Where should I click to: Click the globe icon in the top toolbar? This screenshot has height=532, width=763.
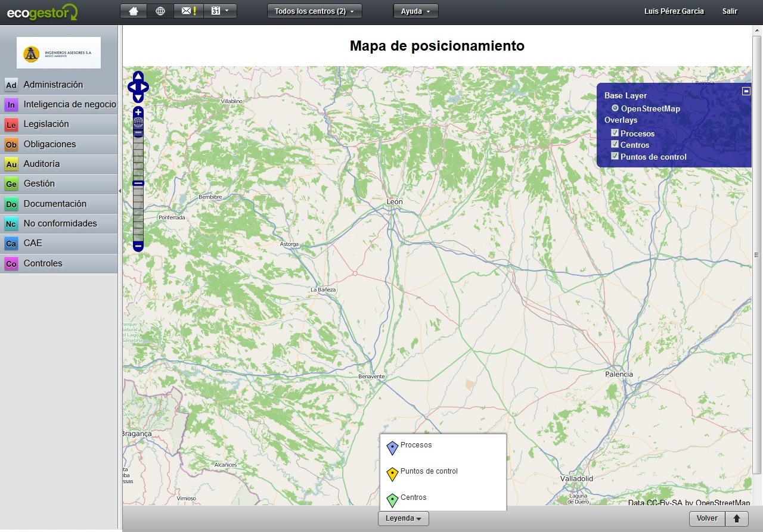pos(160,10)
